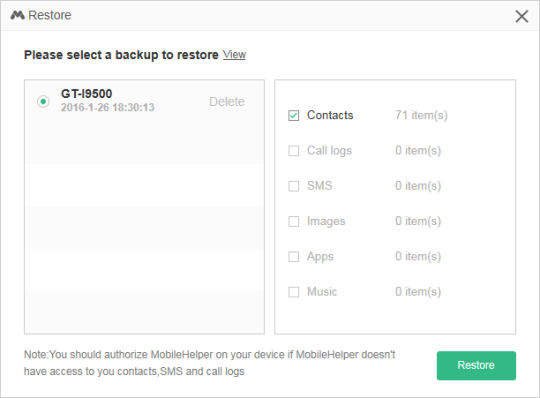Click the green Restore button
The width and height of the screenshot is (540, 398).
coord(476,365)
